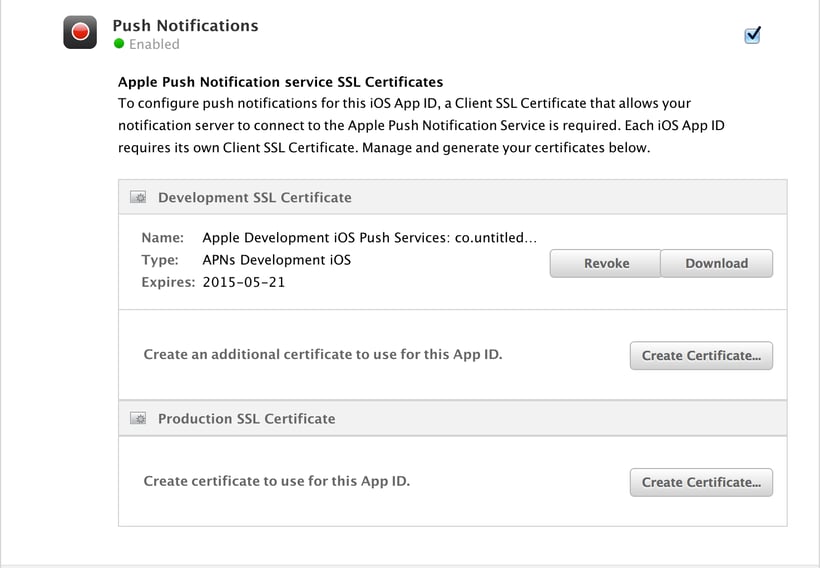
Task: Click the Development SSL Certificate section header
Action: (x=254, y=198)
